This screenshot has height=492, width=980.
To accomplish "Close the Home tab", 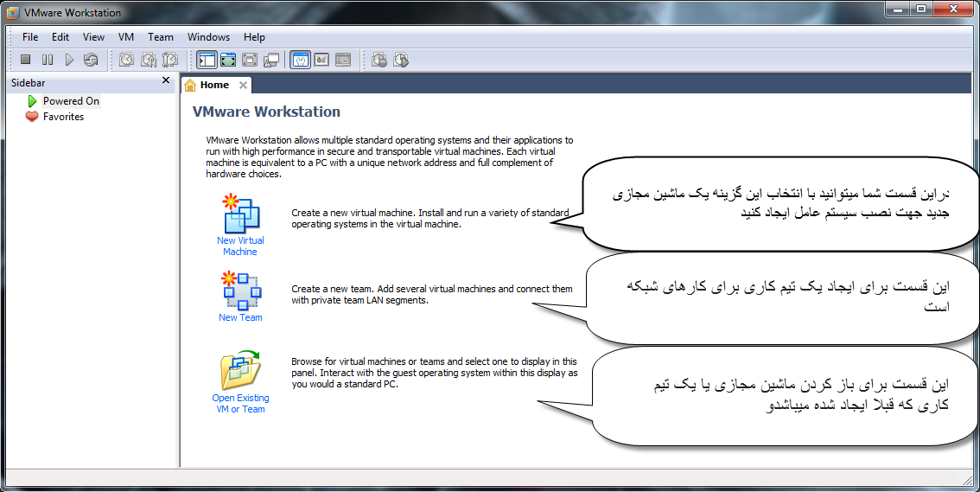I will click(244, 85).
